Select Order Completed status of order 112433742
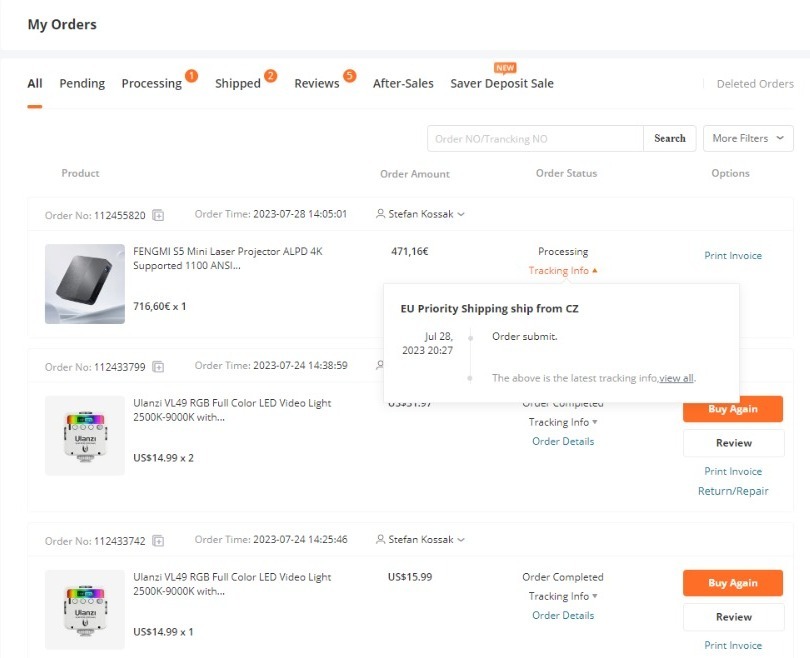 click(563, 577)
